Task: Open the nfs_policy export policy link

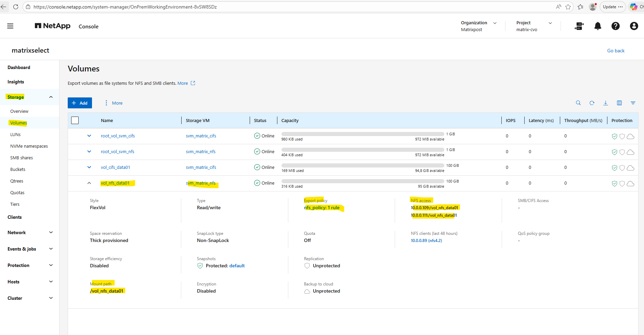Action: point(322,207)
